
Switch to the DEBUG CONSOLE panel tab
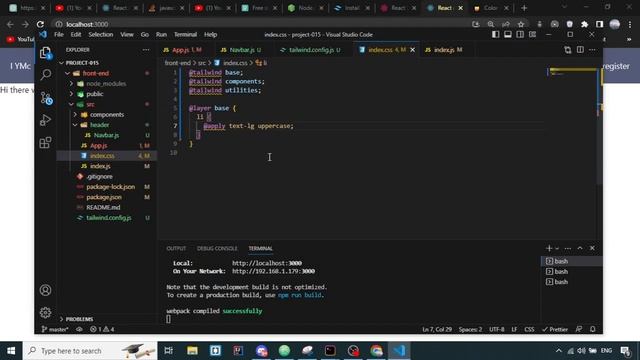click(217, 249)
